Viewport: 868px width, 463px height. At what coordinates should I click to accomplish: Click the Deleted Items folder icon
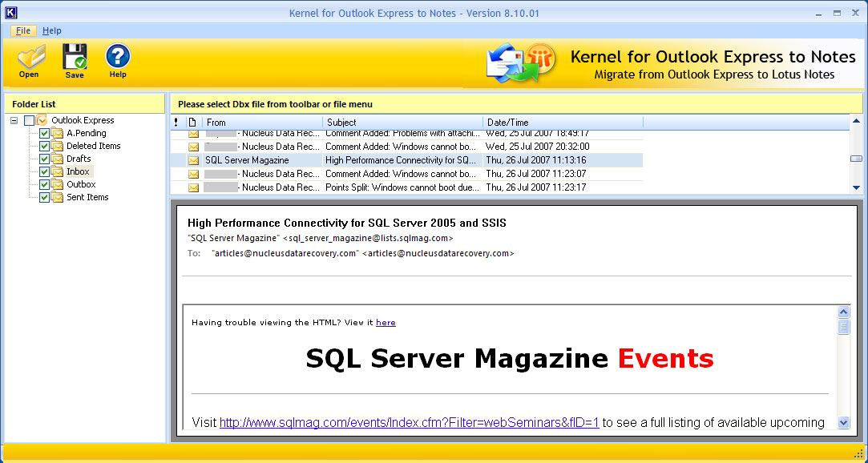tap(57, 146)
